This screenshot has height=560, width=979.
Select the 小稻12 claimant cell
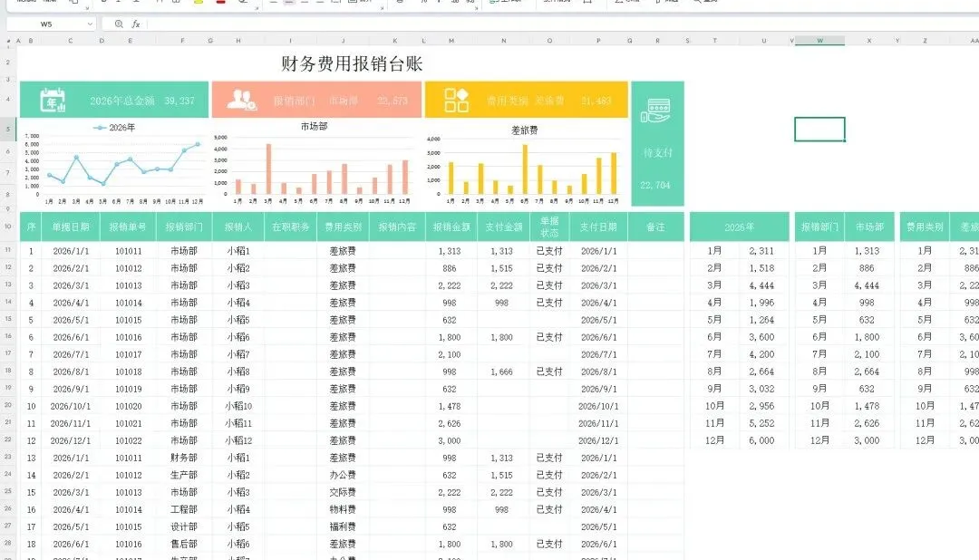238,440
